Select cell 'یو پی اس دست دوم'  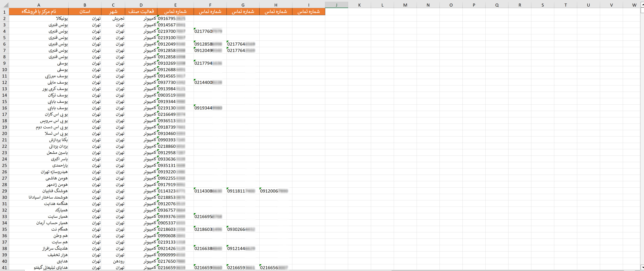[x=39, y=127]
